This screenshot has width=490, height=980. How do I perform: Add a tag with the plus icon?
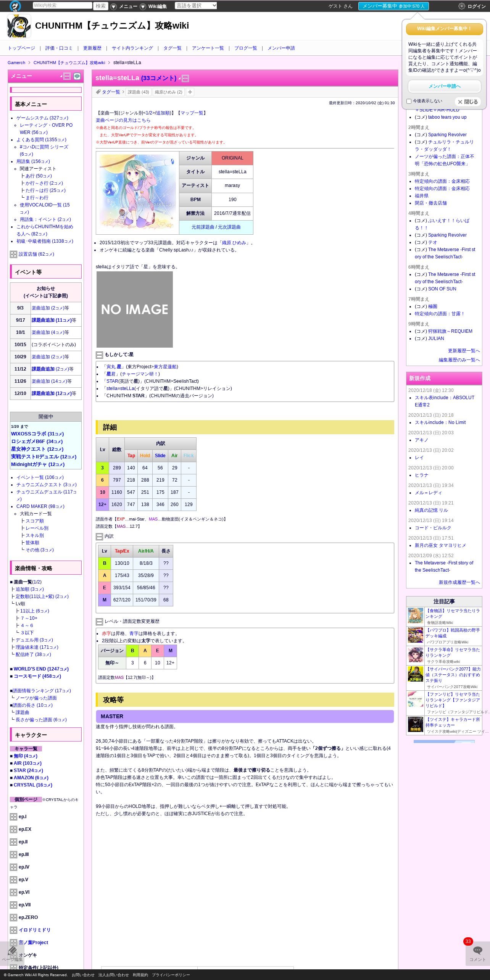tap(190, 92)
